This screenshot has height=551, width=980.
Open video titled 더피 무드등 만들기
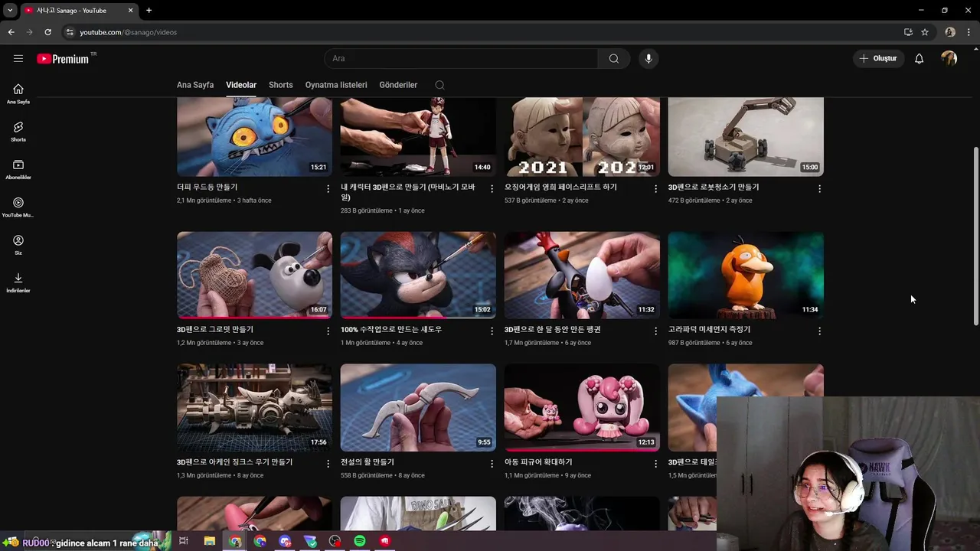point(207,187)
